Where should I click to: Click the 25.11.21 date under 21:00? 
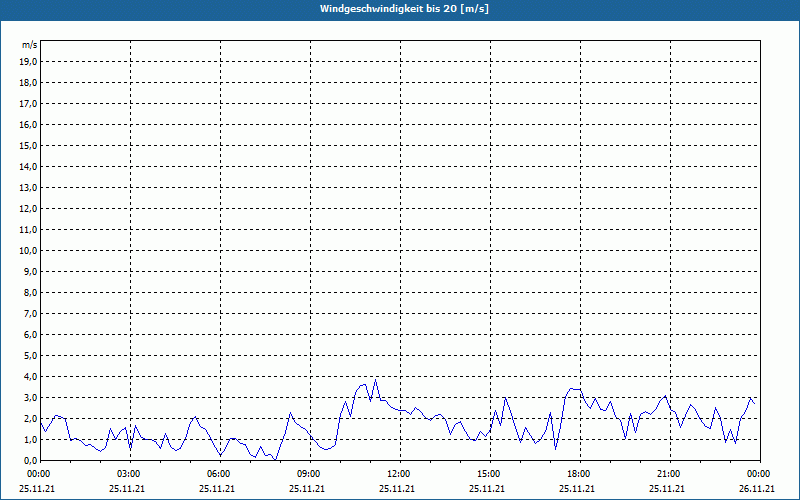point(666,488)
